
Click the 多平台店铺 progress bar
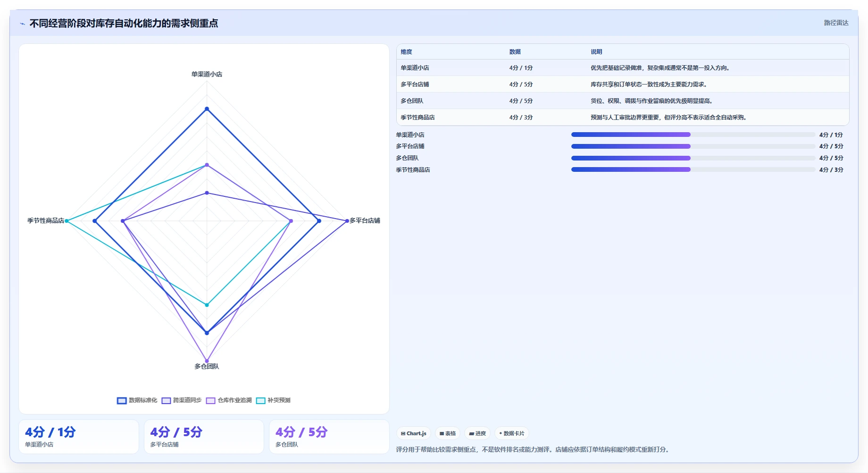(693, 146)
